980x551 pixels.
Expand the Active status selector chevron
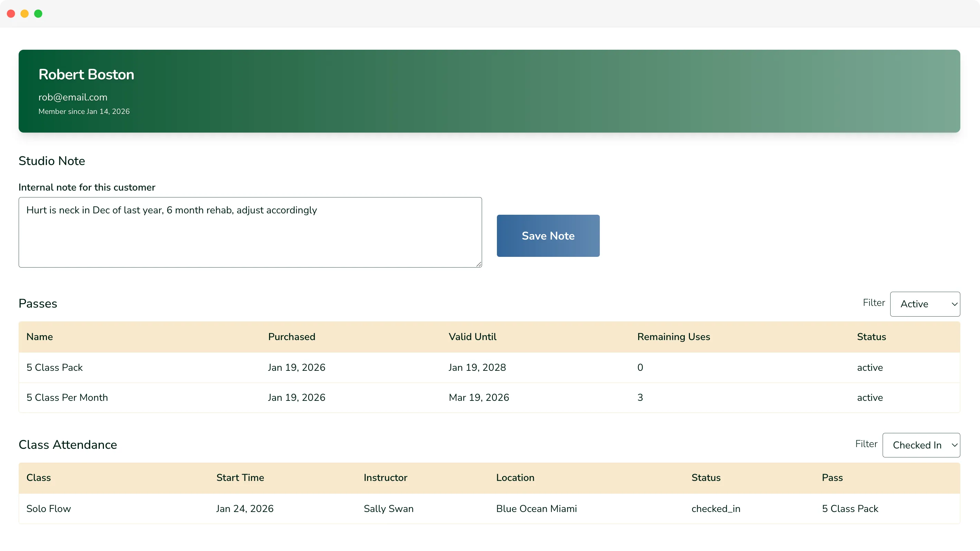point(954,304)
